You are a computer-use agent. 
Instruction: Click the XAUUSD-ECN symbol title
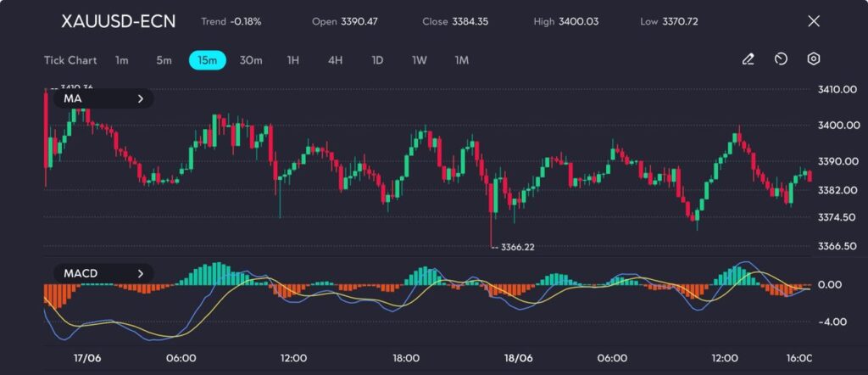pos(119,21)
